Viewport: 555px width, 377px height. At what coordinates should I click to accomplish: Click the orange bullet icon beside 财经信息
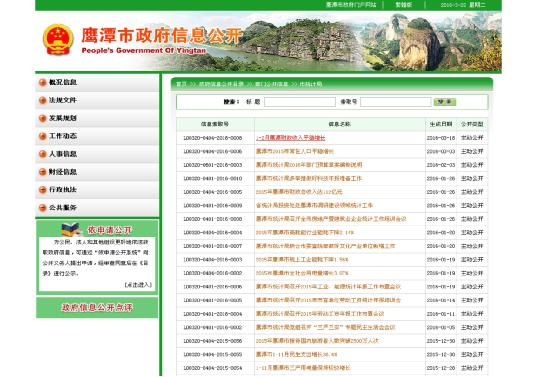tap(42, 172)
